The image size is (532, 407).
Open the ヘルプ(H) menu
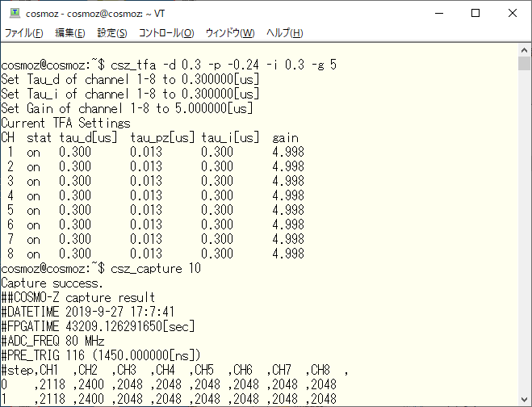coord(284,33)
